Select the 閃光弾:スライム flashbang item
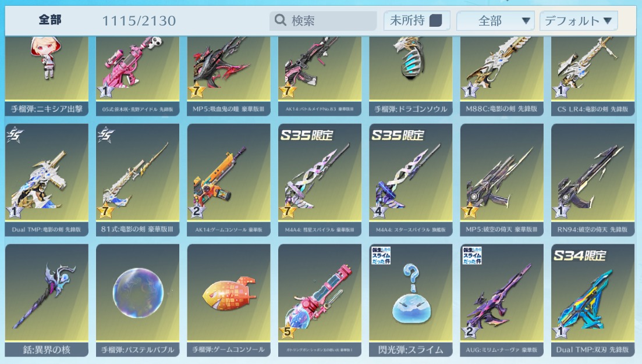Image resolution: width=642 pixels, height=364 pixels. coord(411,301)
